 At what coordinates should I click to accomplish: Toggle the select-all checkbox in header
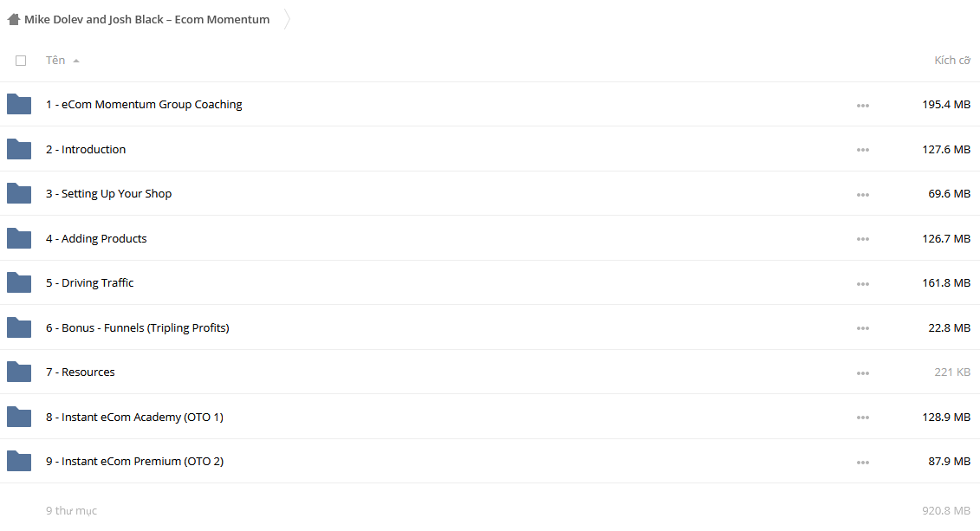(21, 61)
